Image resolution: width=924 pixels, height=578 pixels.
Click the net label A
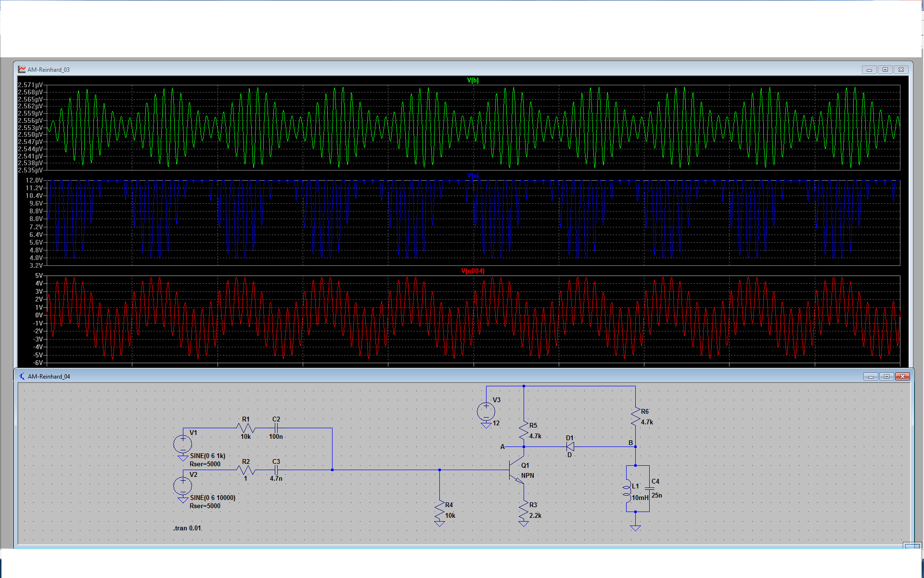point(502,447)
